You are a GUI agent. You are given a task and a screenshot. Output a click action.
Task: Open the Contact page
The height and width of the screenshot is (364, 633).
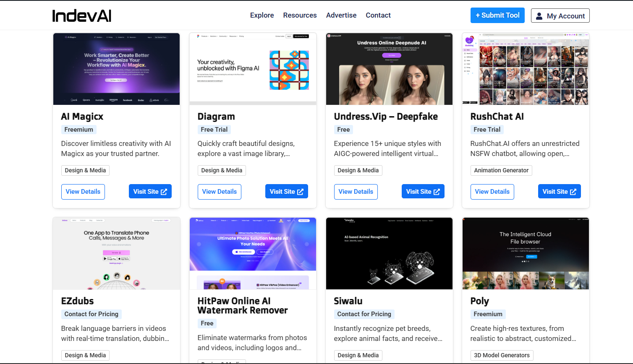(378, 15)
